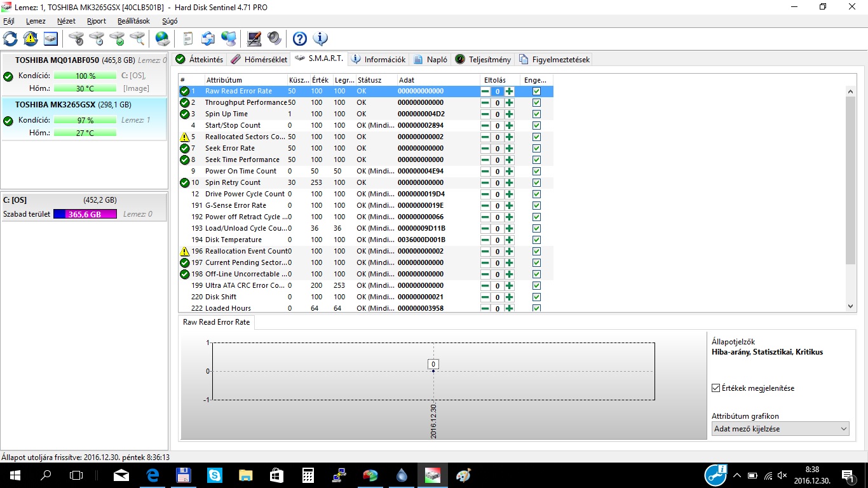Click the disk icon with magnifying glass
The height and width of the screenshot is (488, 868).
pyautogui.click(x=137, y=39)
